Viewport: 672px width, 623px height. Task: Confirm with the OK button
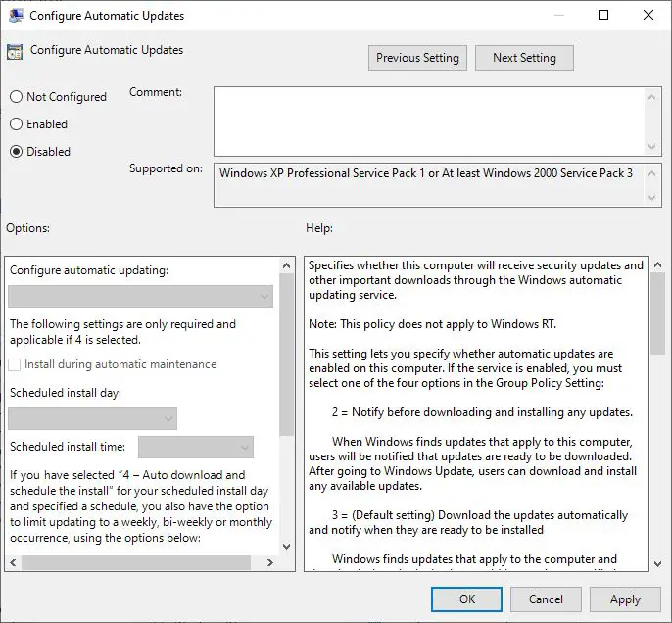(x=466, y=599)
